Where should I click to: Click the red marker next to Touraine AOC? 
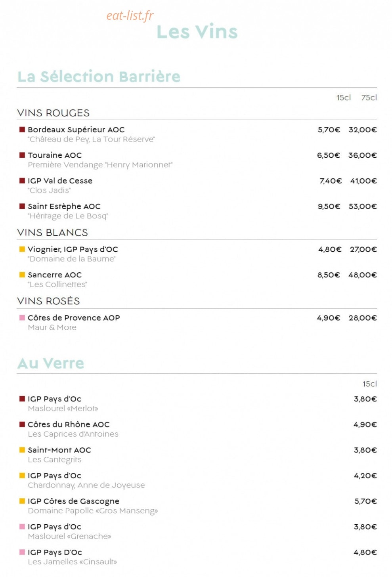22,155
